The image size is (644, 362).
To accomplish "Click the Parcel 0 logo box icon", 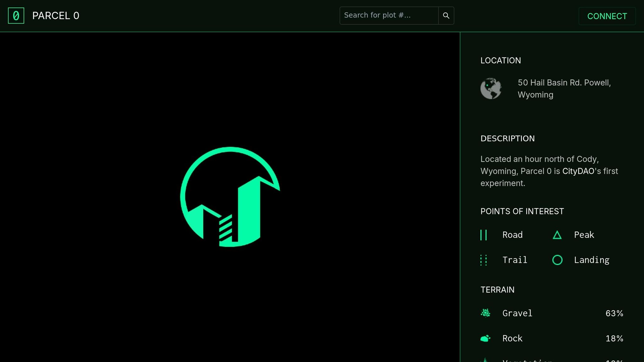I will tap(16, 16).
